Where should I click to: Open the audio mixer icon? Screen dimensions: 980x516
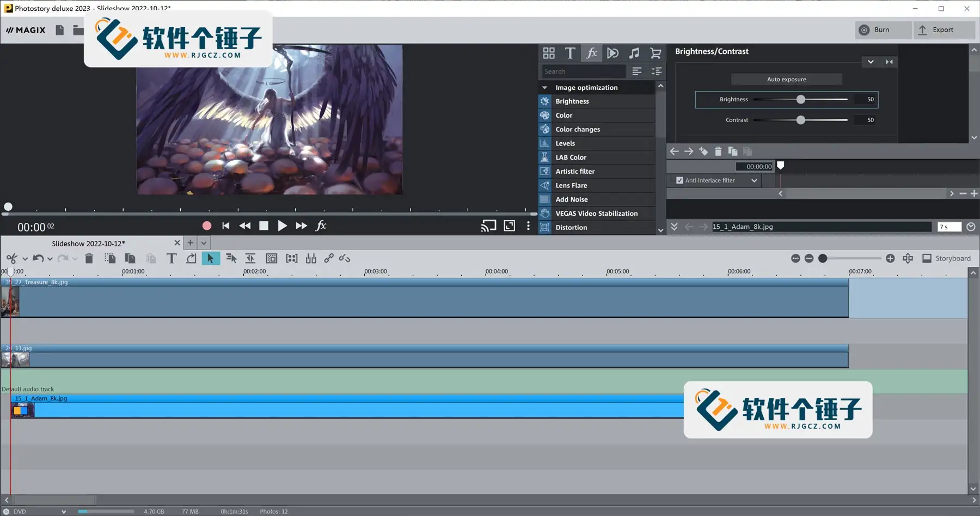point(311,258)
